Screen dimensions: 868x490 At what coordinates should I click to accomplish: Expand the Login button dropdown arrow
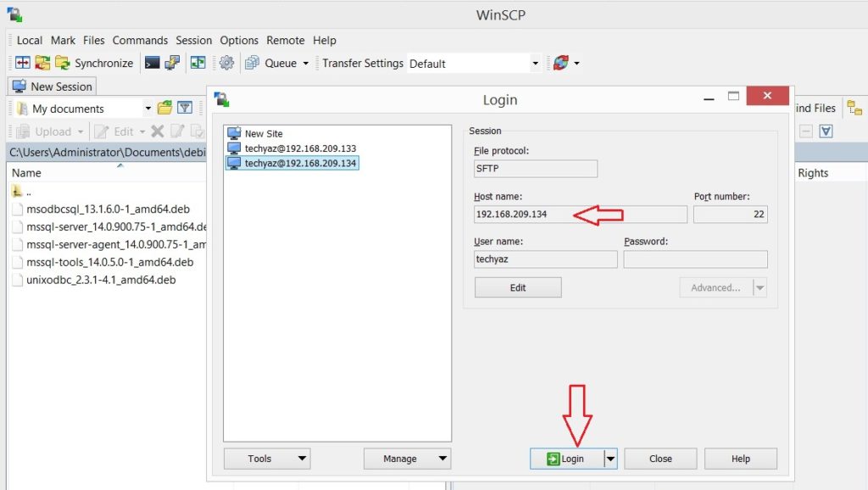coord(609,459)
